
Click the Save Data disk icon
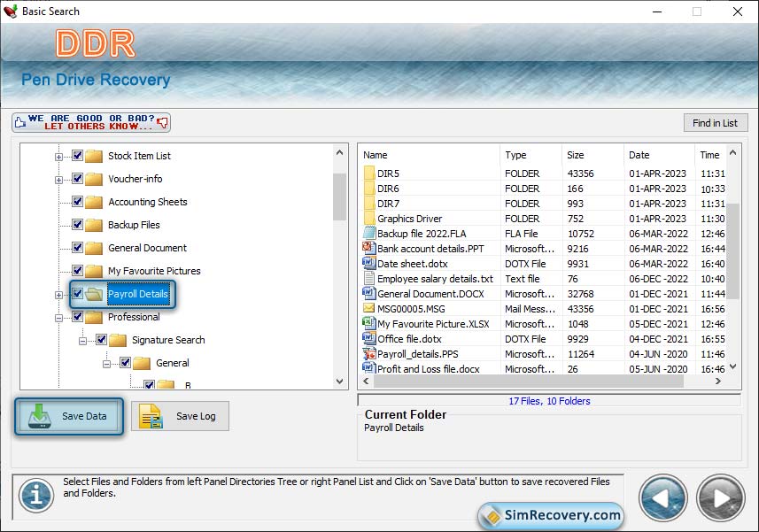(x=40, y=416)
